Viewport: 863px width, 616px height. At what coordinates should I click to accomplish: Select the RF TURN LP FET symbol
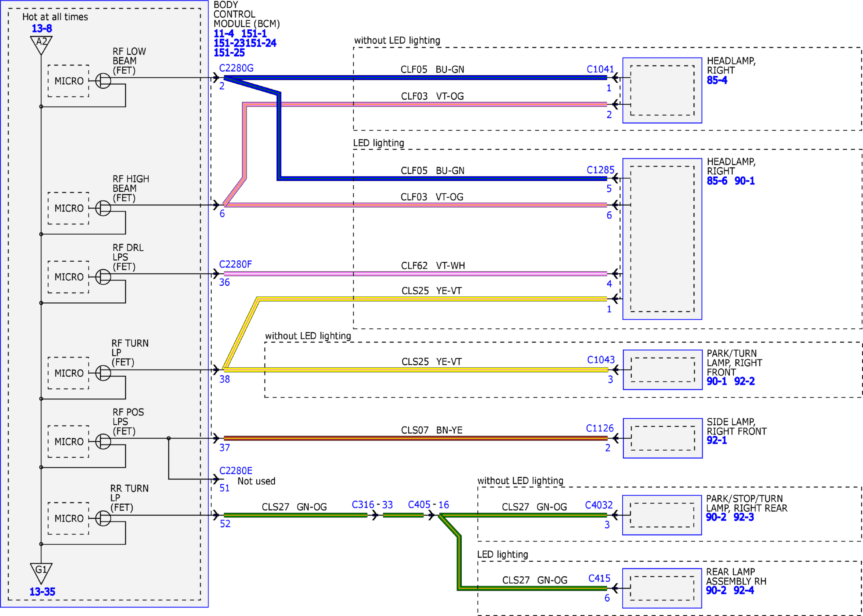(x=103, y=373)
